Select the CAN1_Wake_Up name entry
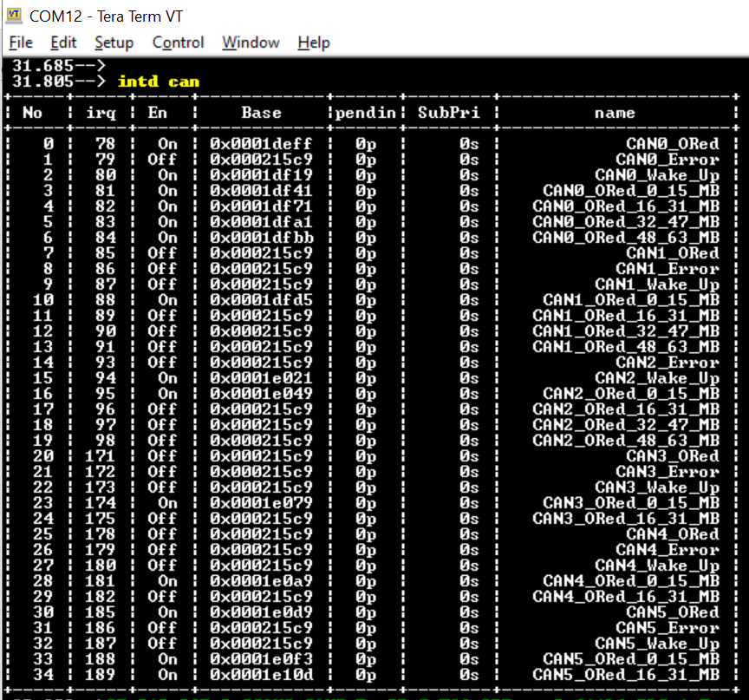Image resolution: width=749 pixels, height=700 pixels. click(x=657, y=285)
